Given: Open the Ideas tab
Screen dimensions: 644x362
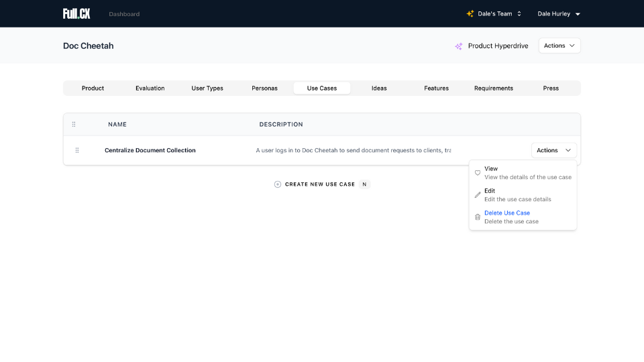Looking at the screenshot, I should click(379, 88).
